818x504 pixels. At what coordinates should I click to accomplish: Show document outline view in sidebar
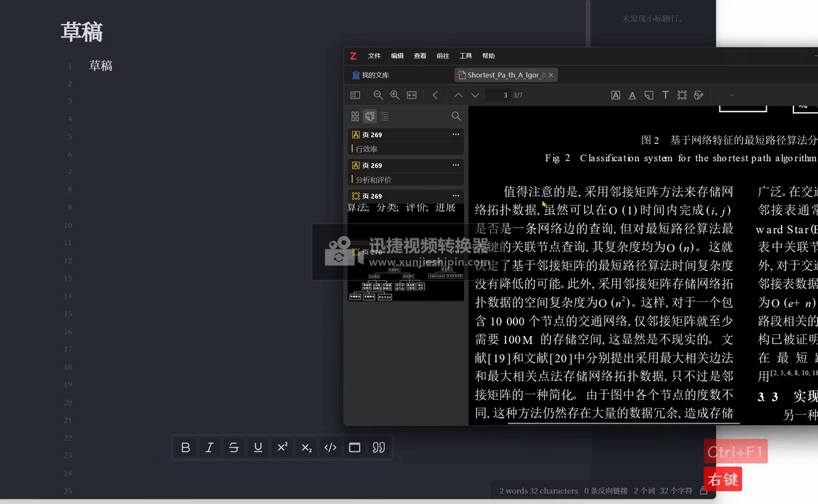point(385,117)
